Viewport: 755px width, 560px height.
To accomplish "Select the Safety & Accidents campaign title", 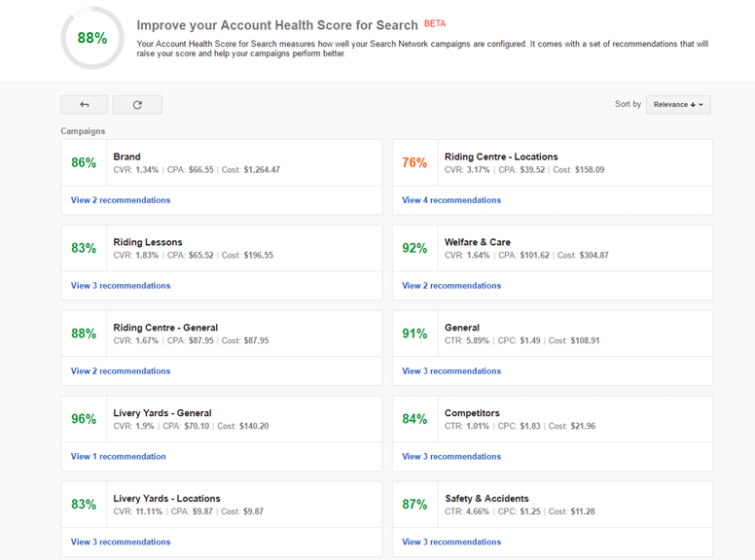I will tap(486, 499).
